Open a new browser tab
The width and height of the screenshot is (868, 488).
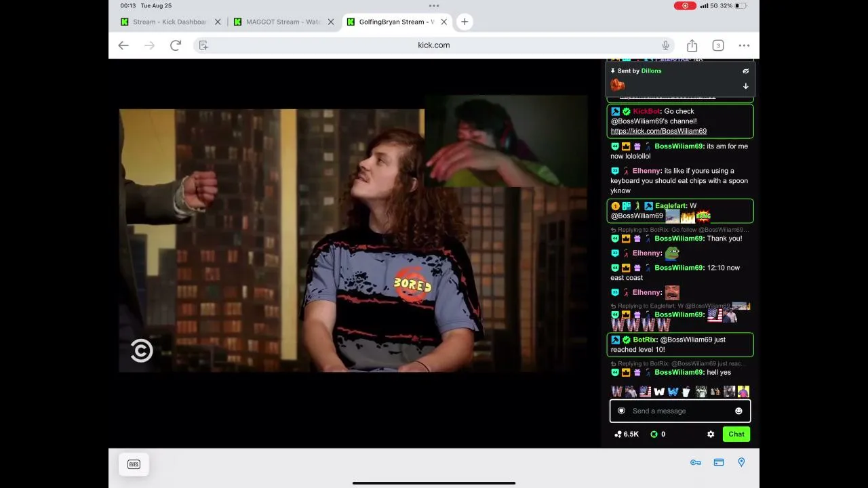click(x=465, y=22)
